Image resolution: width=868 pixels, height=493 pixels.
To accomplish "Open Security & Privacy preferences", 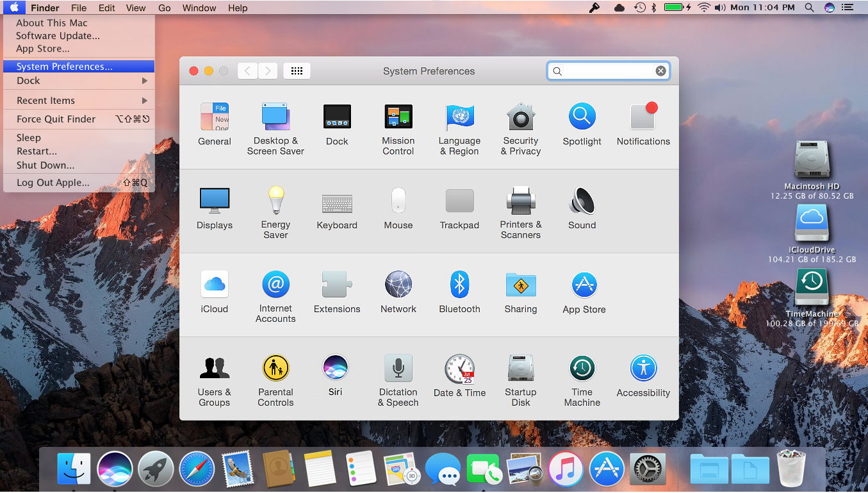I will pos(521,128).
